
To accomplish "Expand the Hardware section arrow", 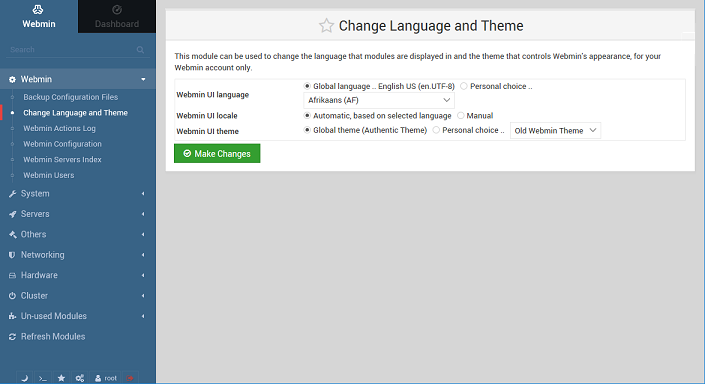I will pos(143,275).
